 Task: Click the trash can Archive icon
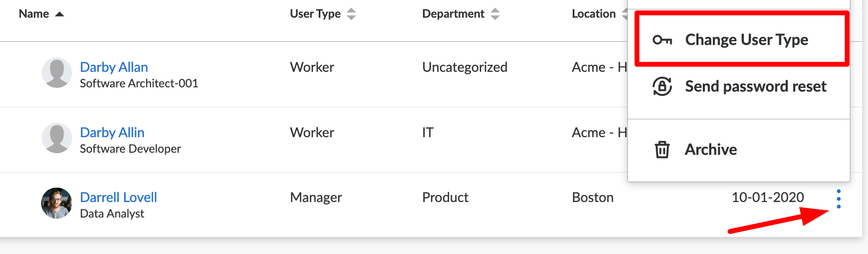point(662,150)
